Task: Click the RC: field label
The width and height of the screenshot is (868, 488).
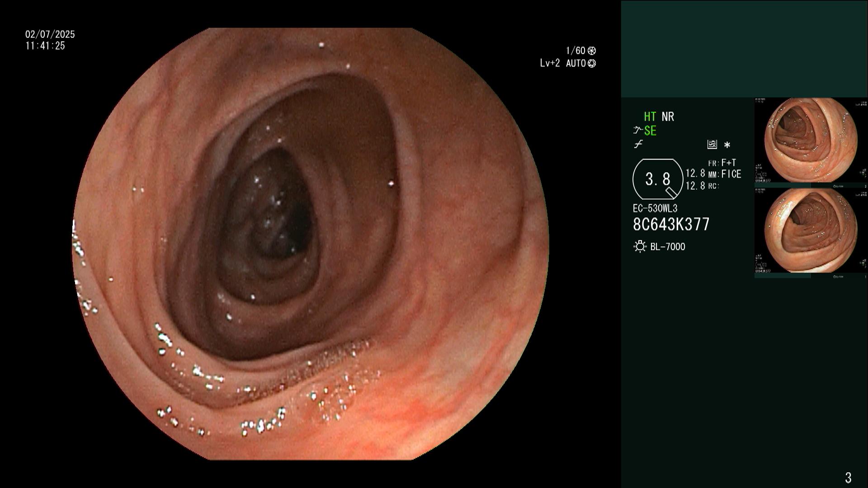Action: click(713, 186)
